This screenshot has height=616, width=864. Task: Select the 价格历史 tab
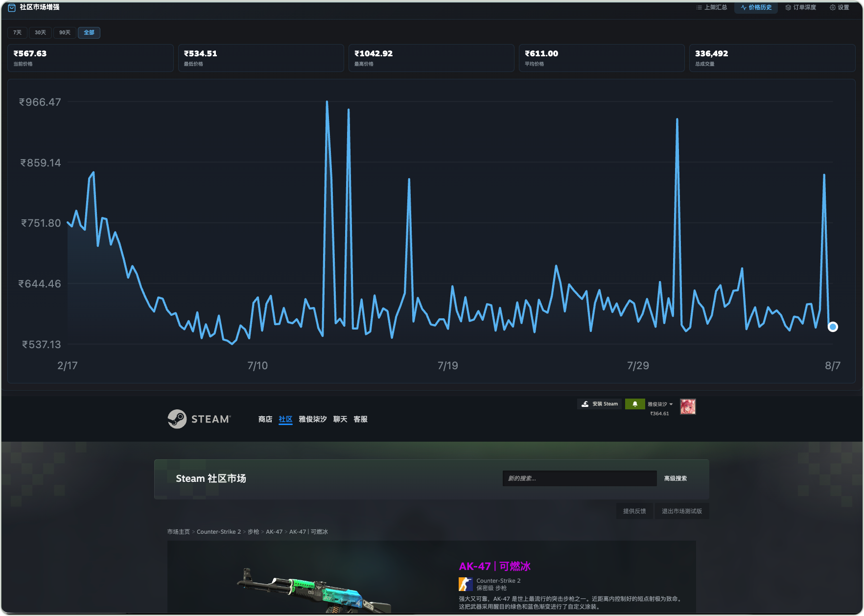[756, 7]
